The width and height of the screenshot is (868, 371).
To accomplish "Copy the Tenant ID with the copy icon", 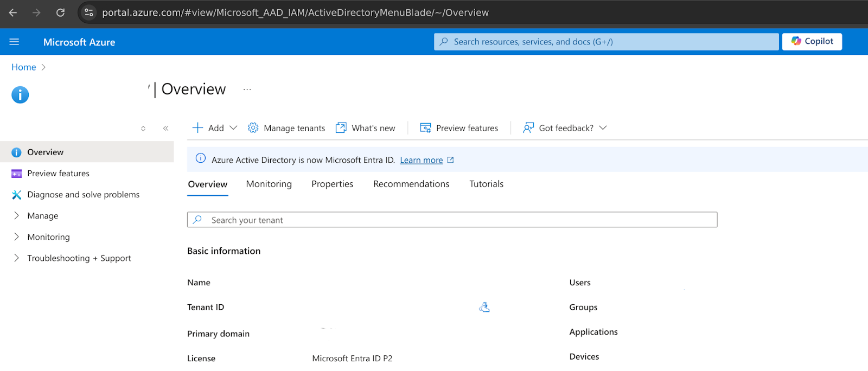I will [x=484, y=307].
